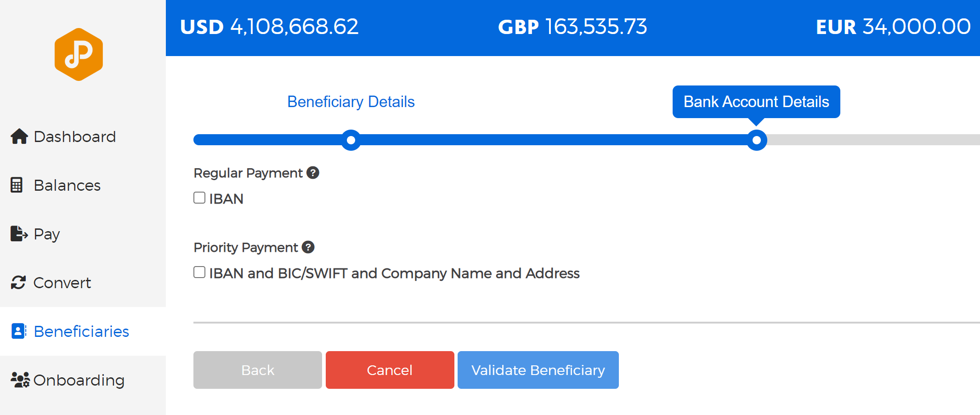Tick the IBAN checkbox under Regular Payment

tap(199, 198)
